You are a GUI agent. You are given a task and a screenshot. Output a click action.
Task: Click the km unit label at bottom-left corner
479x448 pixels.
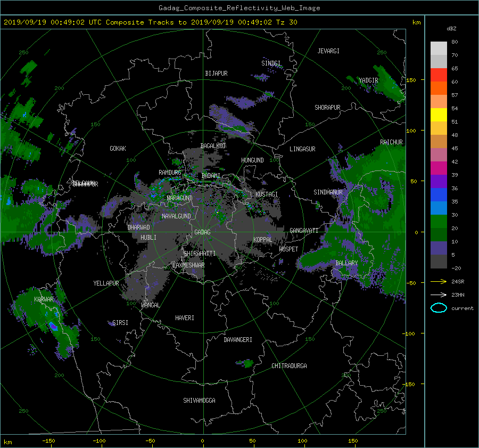7,442
